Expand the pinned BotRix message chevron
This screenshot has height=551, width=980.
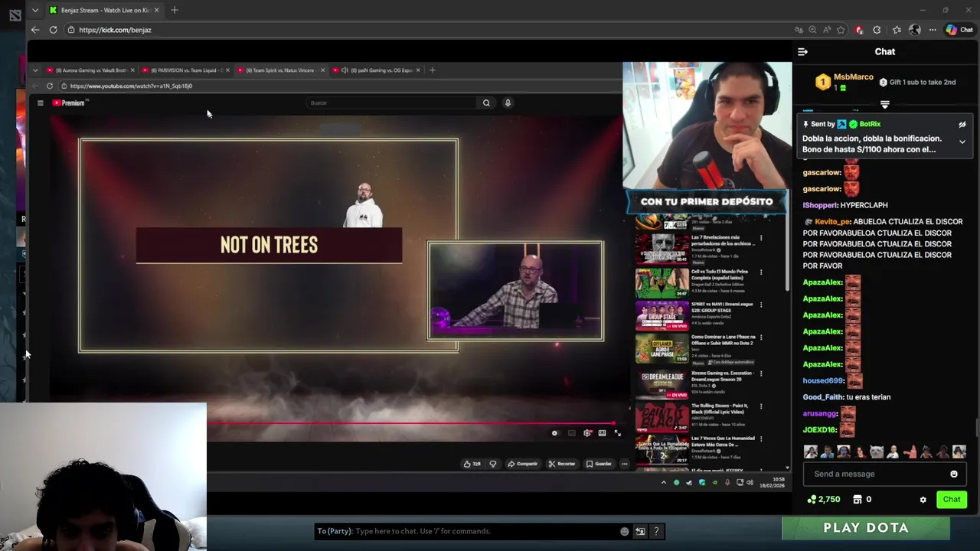pyautogui.click(x=962, y=142)
